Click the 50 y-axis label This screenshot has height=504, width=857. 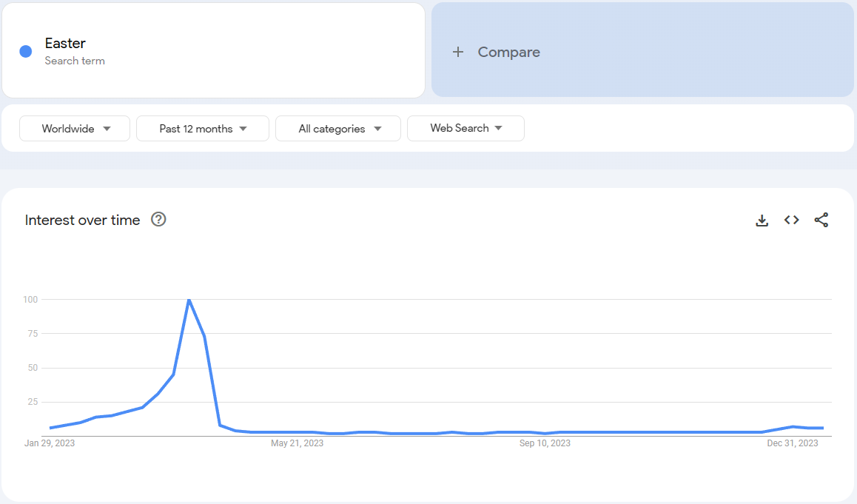click(x=33, y=368)
